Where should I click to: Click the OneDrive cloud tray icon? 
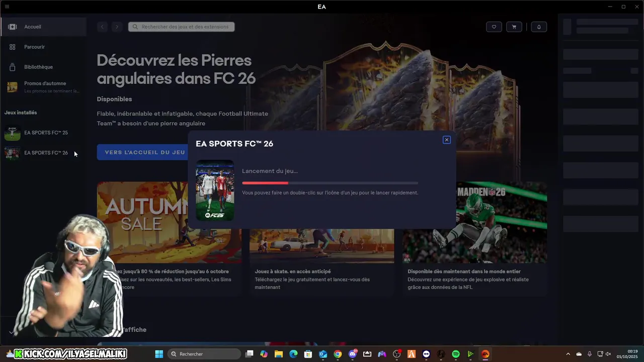pyautogui.click(x=579, y=354)
